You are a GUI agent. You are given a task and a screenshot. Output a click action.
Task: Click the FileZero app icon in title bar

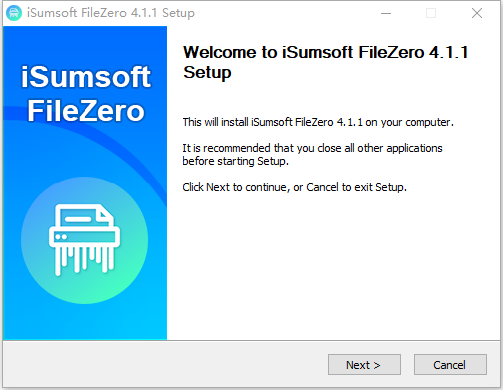click(x=14, y=13)
